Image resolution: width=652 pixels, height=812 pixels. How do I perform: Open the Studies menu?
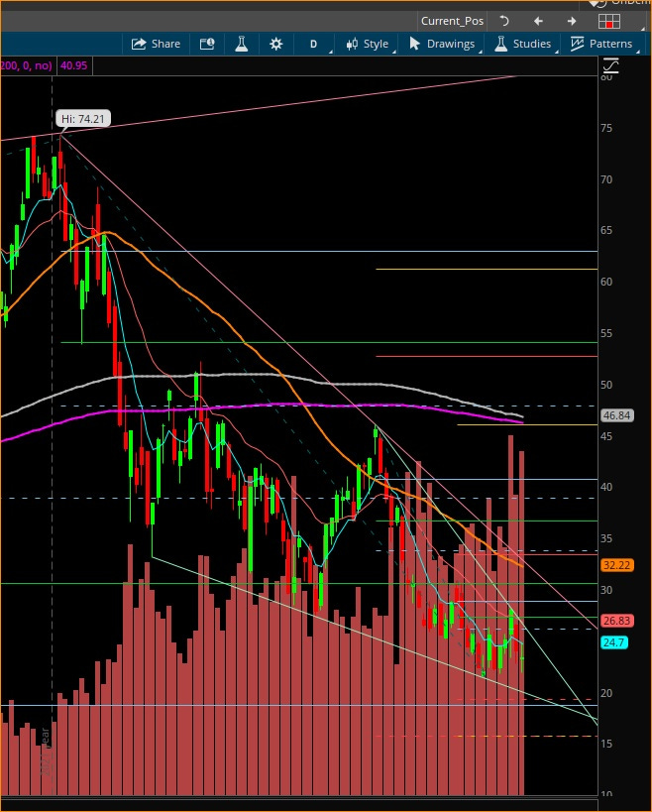pos(523,44)
